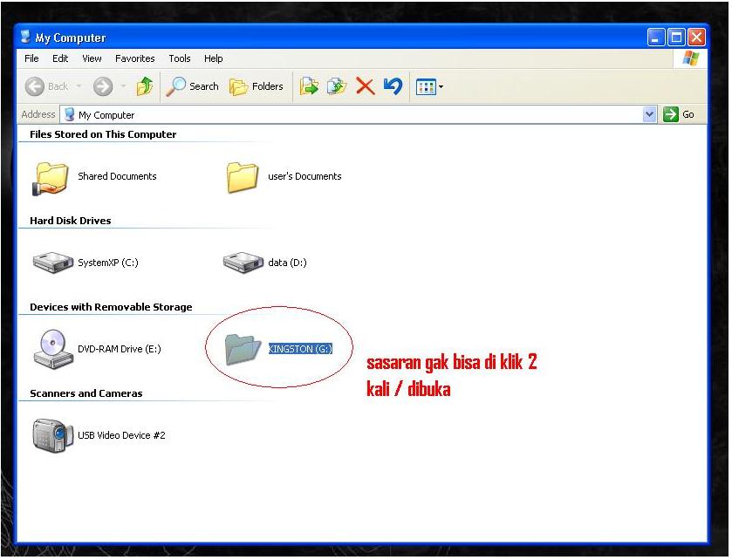This screenshot has height=560, width=732.
Task: Select the Delete toolbar icon
Action: pyautogui.click(x=365, y=85)
